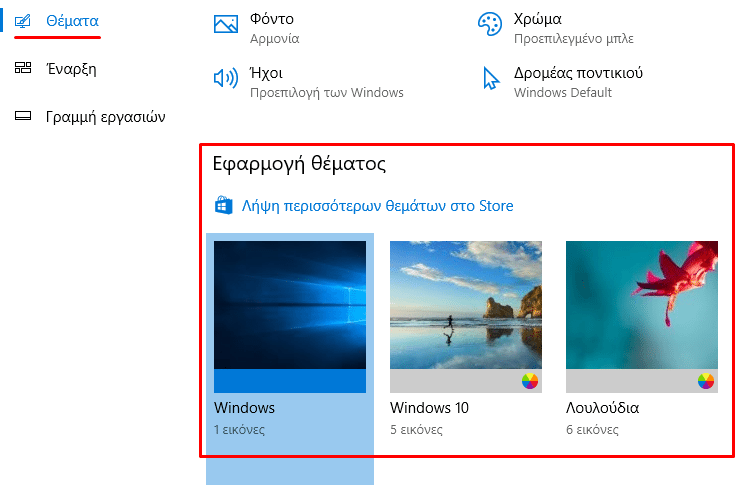Click the Windows theme name label

[x=244, y=408]
